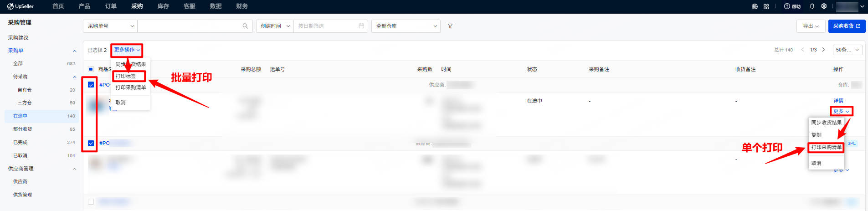
Task: Collapse the 采购单 sidebar section
Action: click(74, 51)
